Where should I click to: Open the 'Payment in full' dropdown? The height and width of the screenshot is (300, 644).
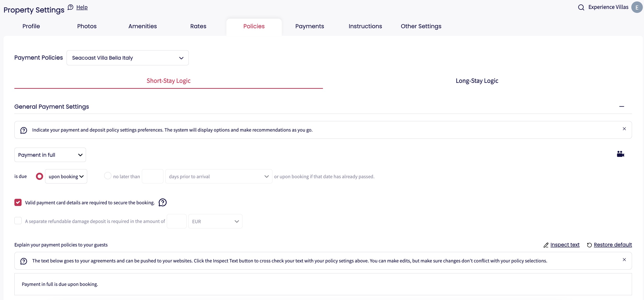click(50, 155)
